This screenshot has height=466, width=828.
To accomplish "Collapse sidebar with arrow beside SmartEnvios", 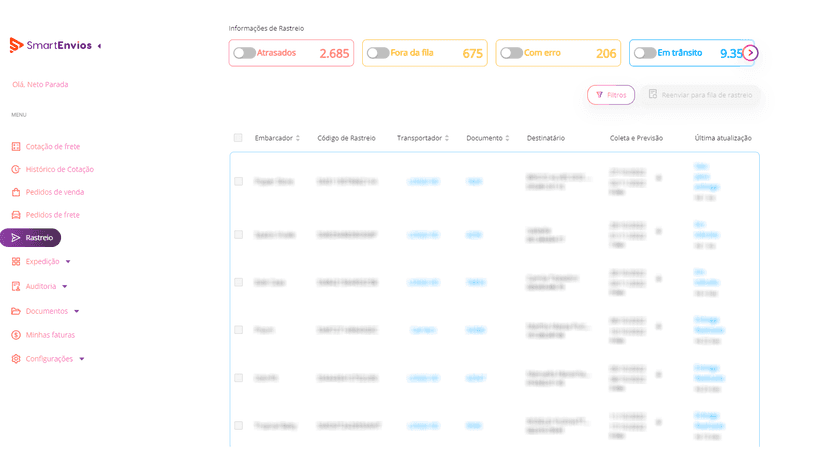I will tap(99, 46).
